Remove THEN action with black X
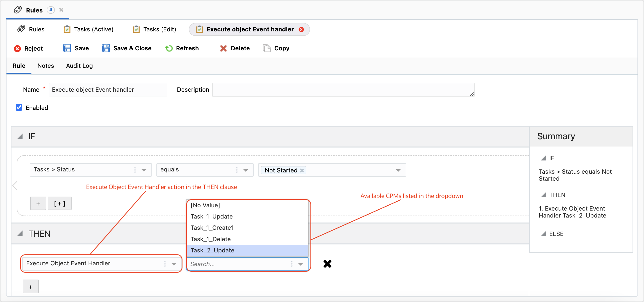Image resolution: width=644 pixels, height=302 pixels. tap(327, 264)
